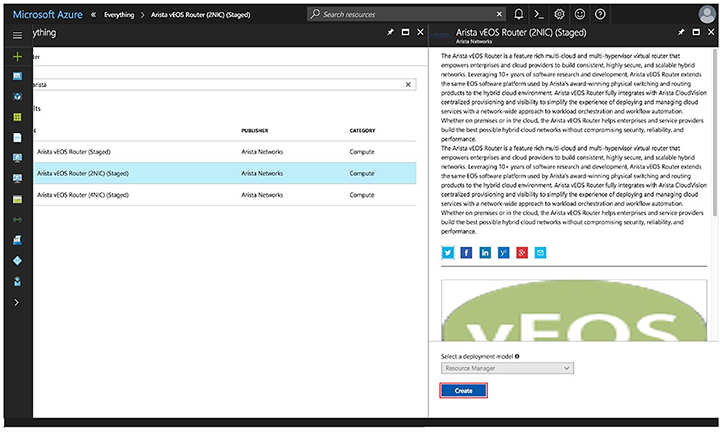Viewport: 720px width, 432px height.
Task: Click Arista Networks in first result row
Action: 262,152
